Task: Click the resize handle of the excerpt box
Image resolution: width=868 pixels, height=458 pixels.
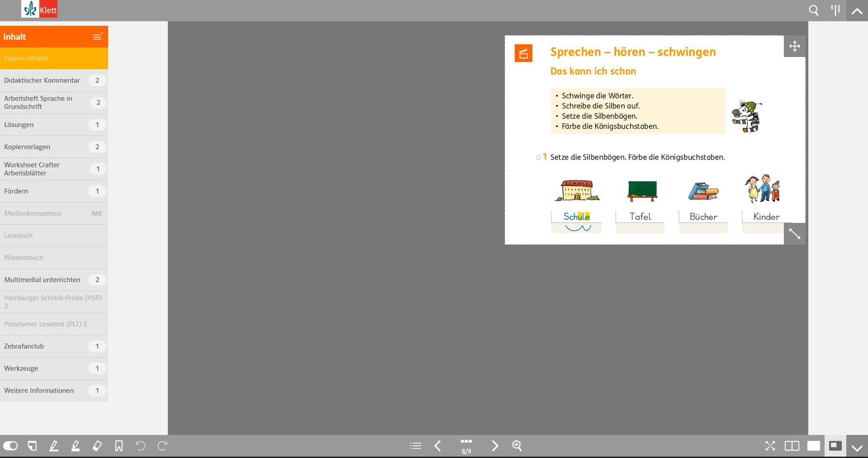Action: coord(794,234)
